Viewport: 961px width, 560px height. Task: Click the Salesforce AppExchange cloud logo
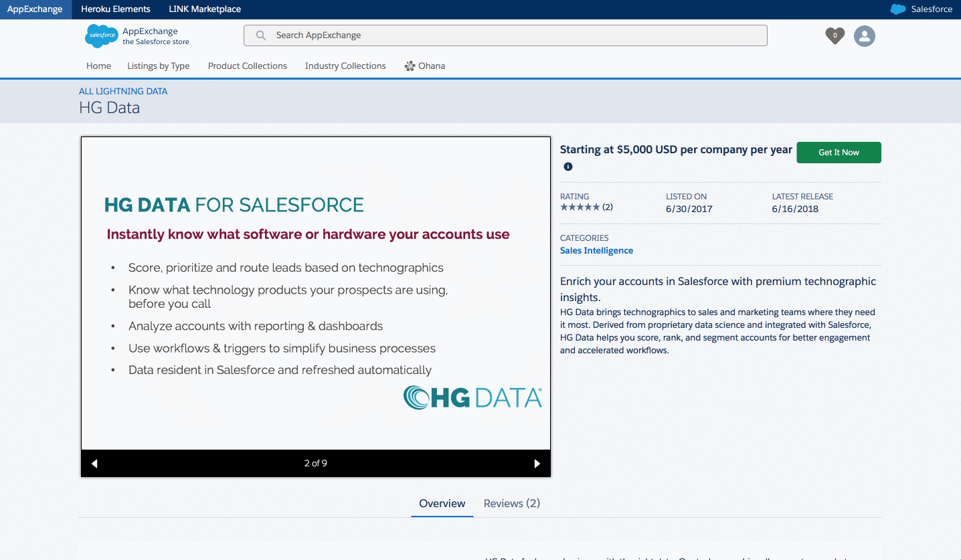point(102,36)
